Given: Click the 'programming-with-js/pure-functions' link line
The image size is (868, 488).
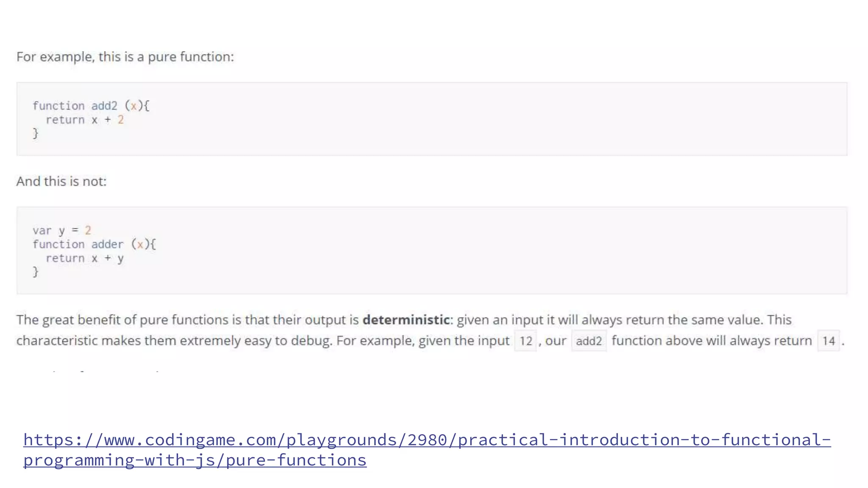Looking at the screenshot, I should coord(195,460).
